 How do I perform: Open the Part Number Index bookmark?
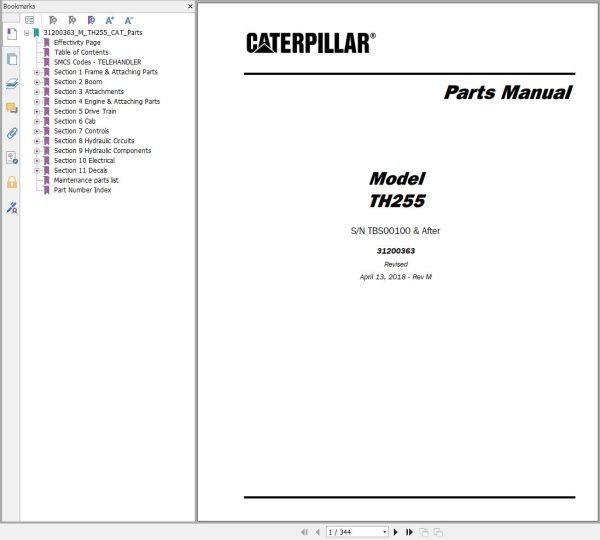82,190
